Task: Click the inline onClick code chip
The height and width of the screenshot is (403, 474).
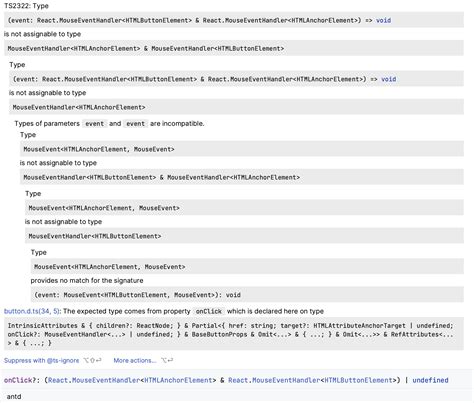Action: tap(209, 311)
